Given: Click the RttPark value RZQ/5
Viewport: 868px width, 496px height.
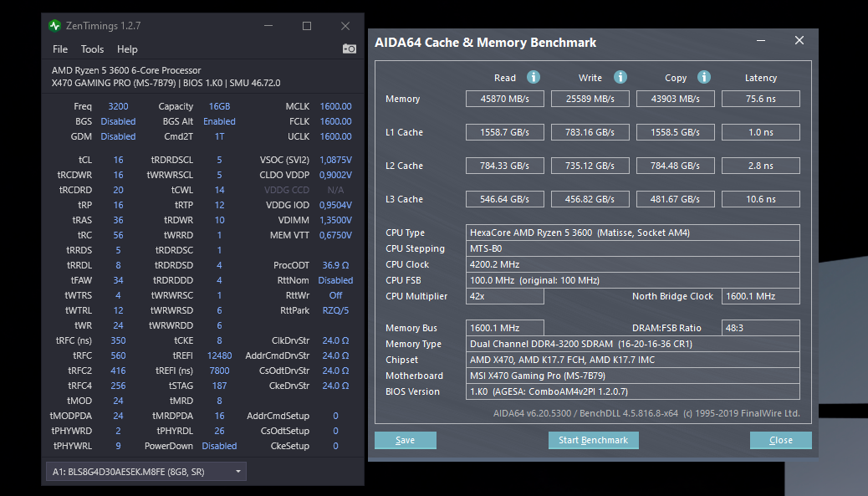Looking at the screenshot, I should click(x=335, y=310).
